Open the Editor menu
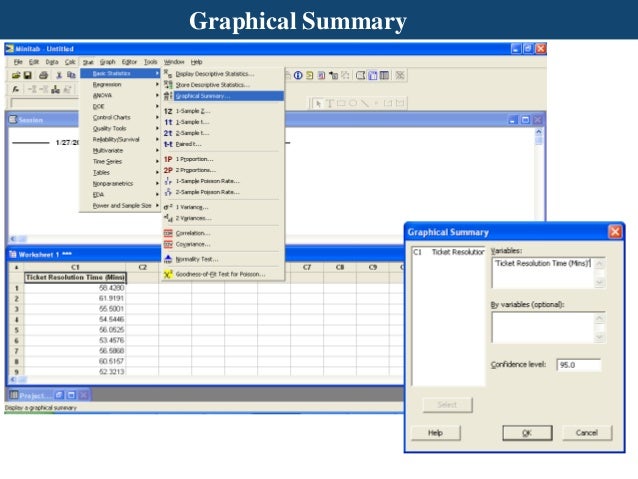The image size is (638, 479). tap(129, 62)
